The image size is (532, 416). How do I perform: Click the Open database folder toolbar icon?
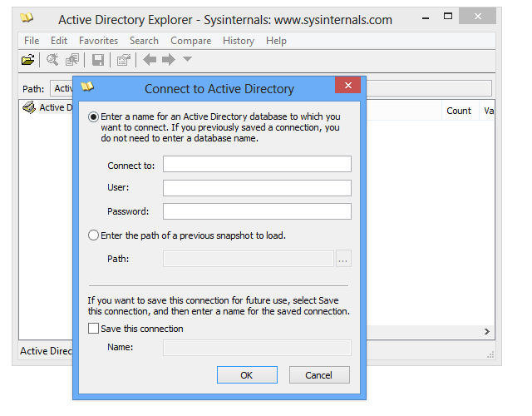(x=29, y=60)
